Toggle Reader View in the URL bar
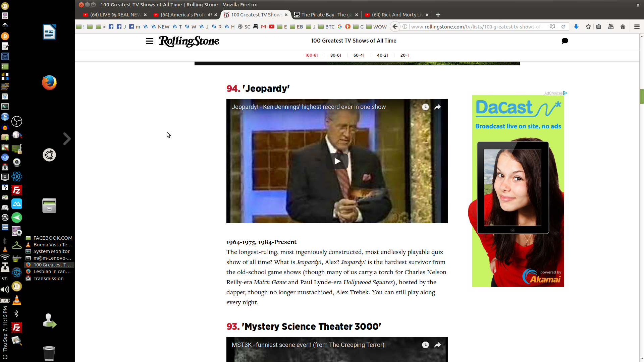This screenshot has width=644, height=362. (x=552, y=27)
